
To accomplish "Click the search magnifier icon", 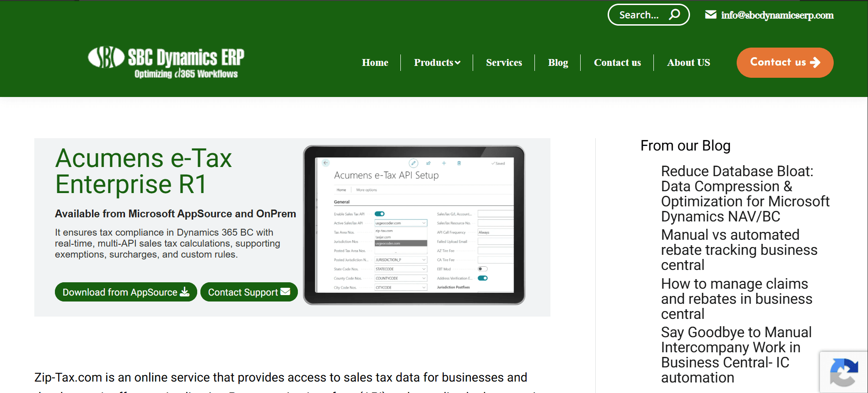I will tap(674, 15).
